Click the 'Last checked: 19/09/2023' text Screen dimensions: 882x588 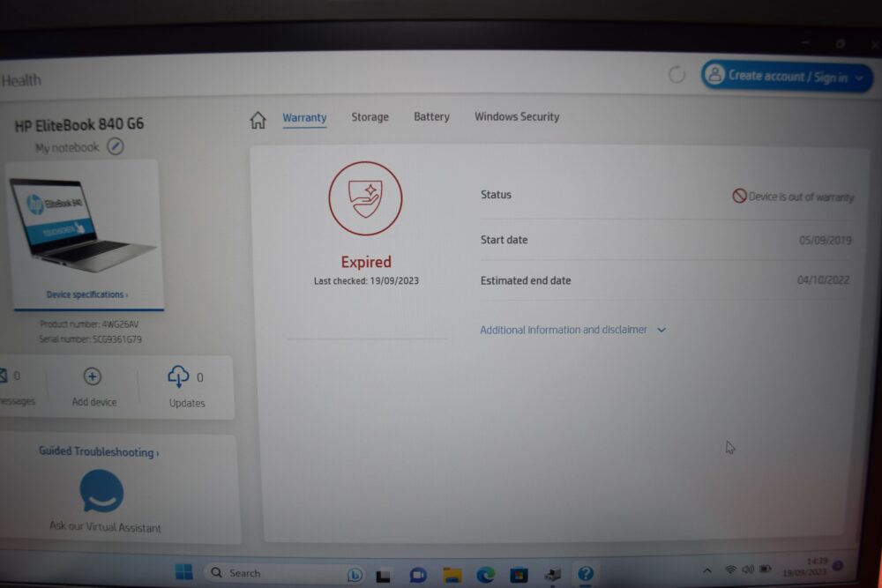point(366,280)
